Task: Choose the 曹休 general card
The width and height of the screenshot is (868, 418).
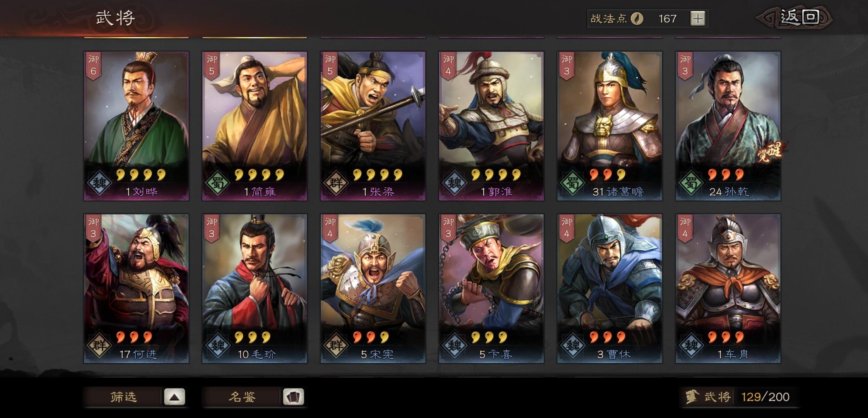Action: (x=610, y=289)
